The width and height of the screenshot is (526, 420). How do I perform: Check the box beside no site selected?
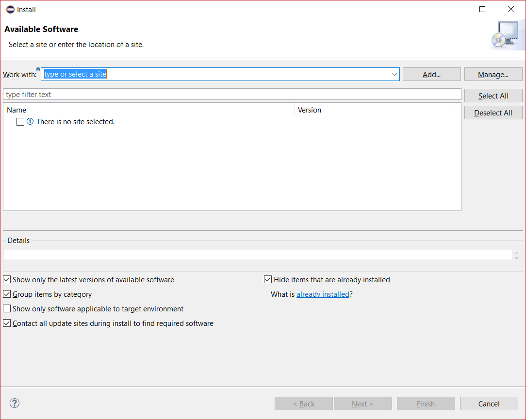(20, 122)
